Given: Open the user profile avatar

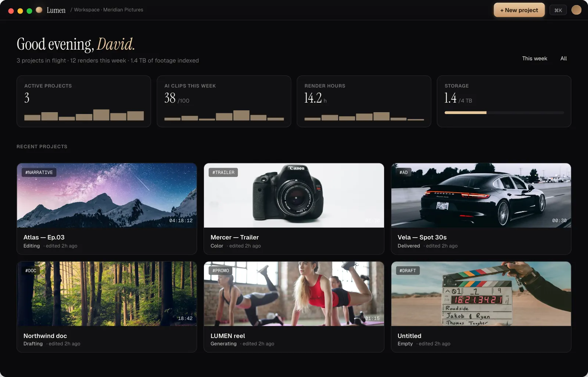Looking at the screenshot, I should [576, 10].
